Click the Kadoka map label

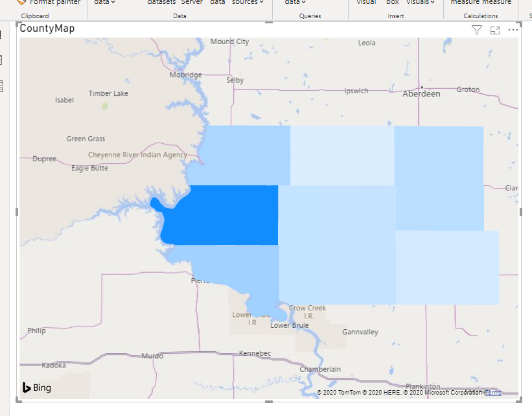click(54, 365)
